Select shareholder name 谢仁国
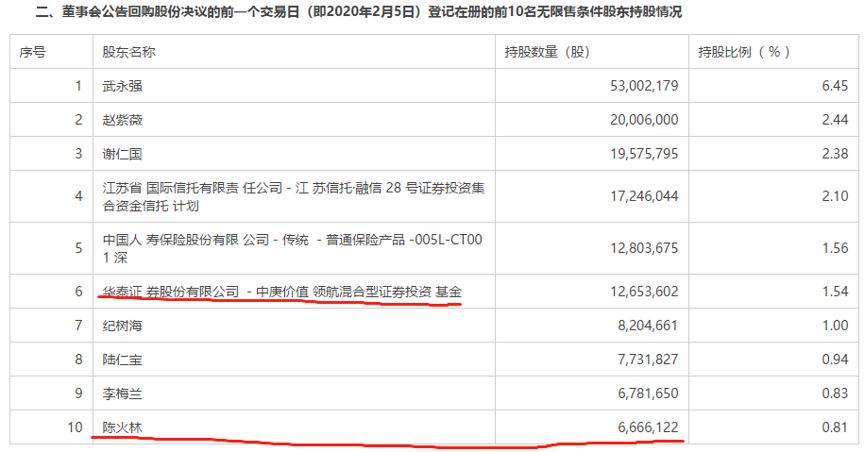This screenshot has width=865, height=452. pyautogui.click(x=122, y=154)
